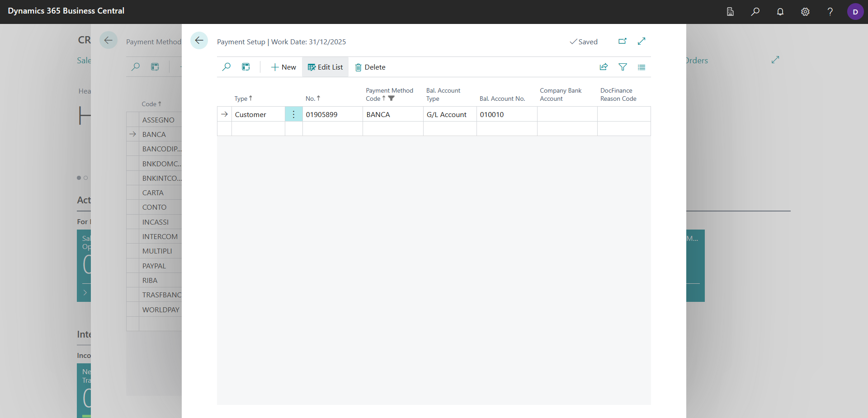This screenshot has height=418, width=868.
Task: Open row options for Customer line
Action: pos(293,114)
